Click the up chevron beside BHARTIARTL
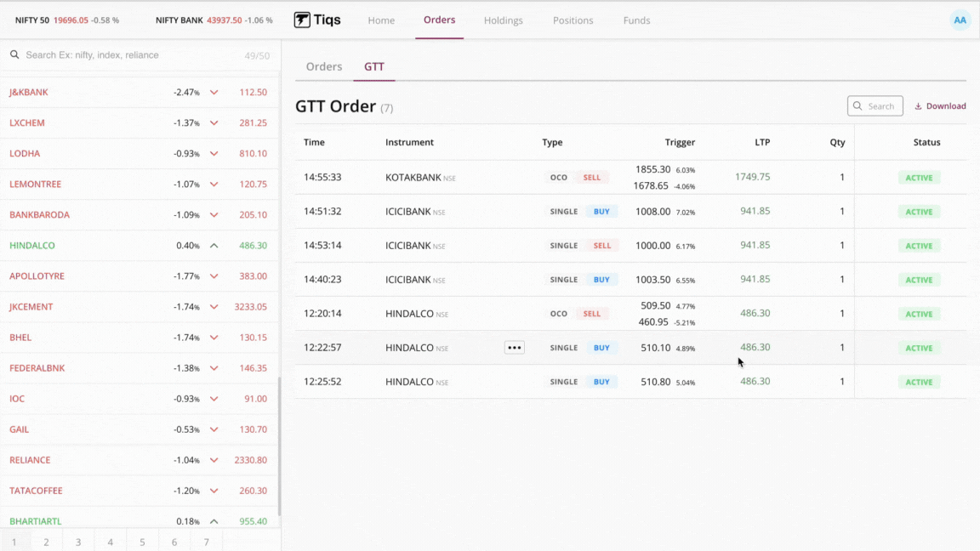980x551 pixels. point(214,521)
